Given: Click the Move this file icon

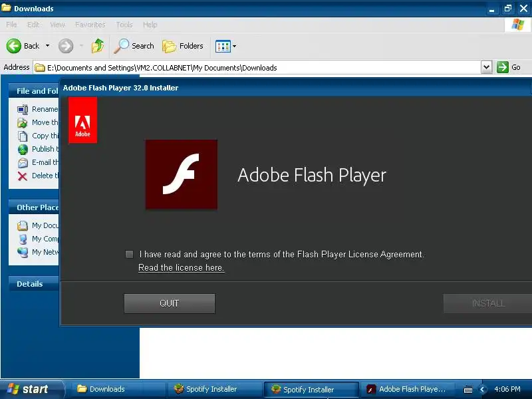Looking at the screenshot, I should (23, 123).
